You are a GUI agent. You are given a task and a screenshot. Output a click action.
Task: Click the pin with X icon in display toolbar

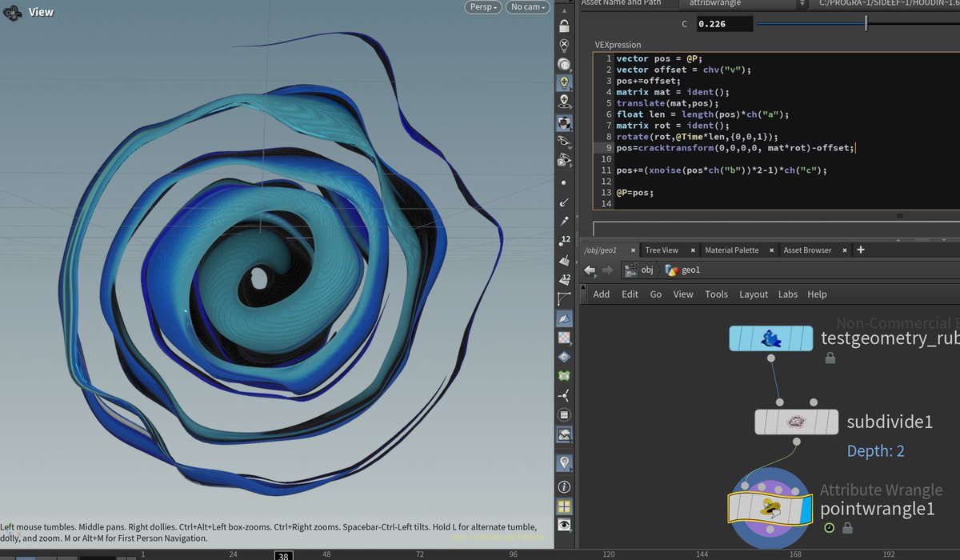point(565,46)
